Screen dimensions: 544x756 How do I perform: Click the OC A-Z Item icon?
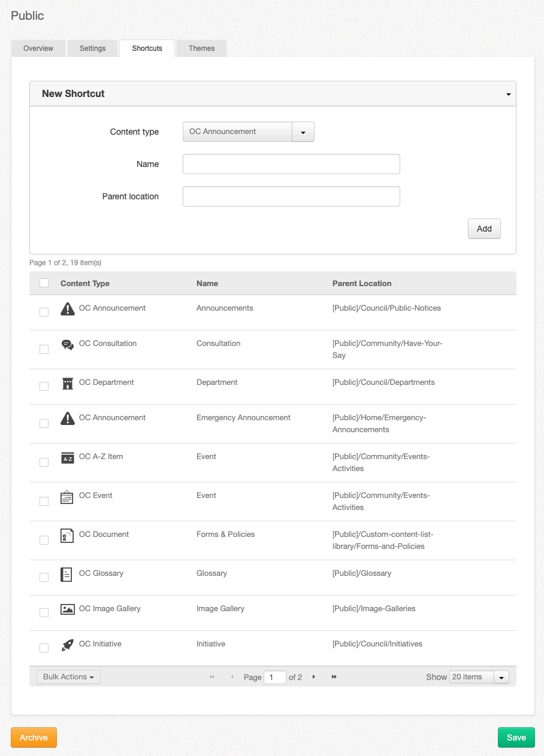tap(68, 457)
